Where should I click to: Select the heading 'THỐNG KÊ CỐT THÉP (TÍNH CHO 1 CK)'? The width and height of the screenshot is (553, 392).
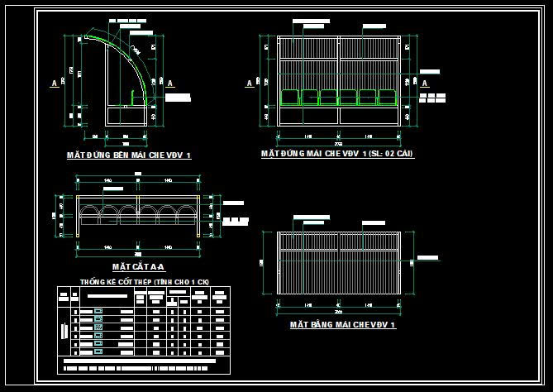click(x=145, y=282)
